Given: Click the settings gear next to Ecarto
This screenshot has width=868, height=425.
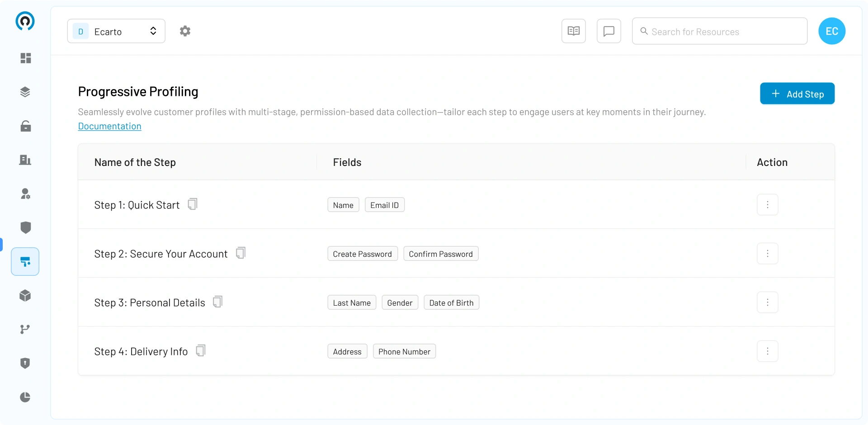Looking at the screenshot, I should pos(185,31).
